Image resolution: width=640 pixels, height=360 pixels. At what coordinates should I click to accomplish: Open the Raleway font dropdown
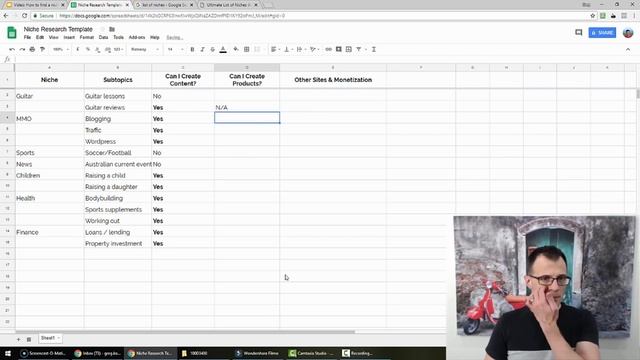point(144,49)
